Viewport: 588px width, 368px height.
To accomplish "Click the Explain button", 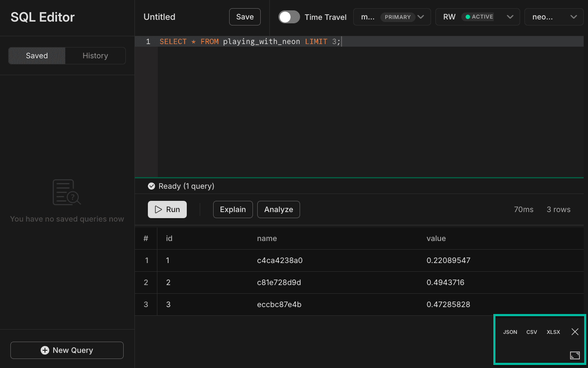I will pos(233,209).
